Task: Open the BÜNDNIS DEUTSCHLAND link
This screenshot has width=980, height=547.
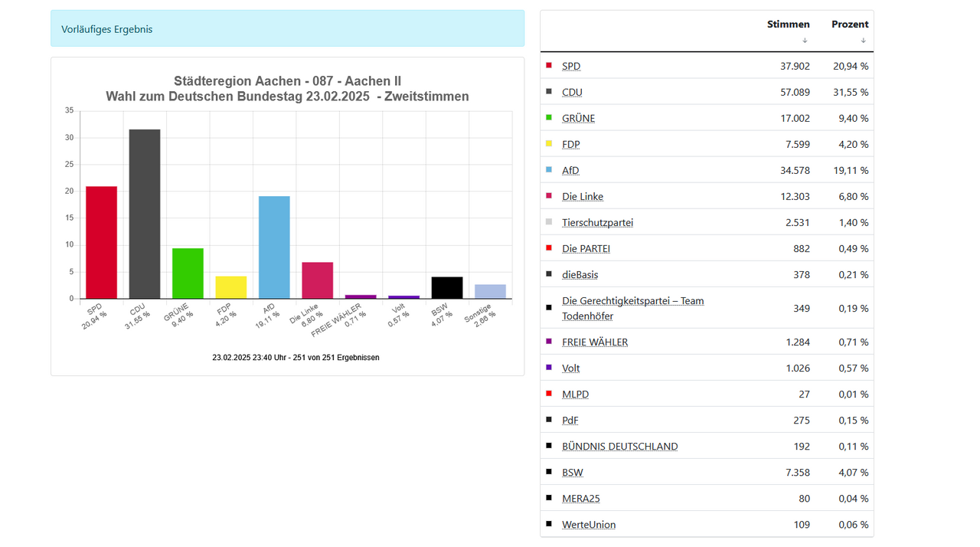Action: pos(619,447)
